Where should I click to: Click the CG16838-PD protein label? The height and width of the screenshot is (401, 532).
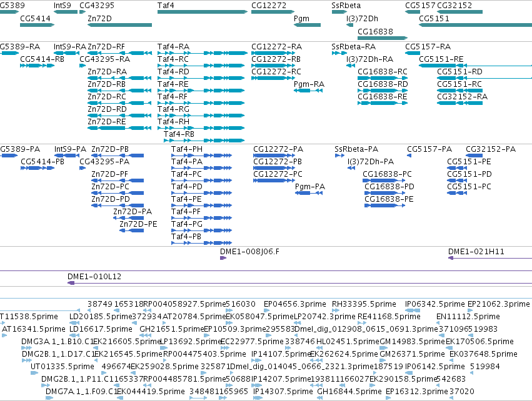(x=389, y=187)
